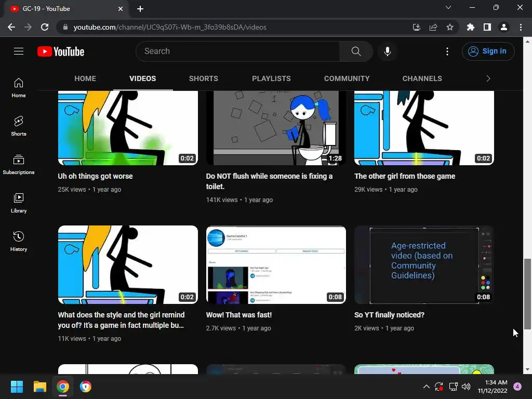The height and width of the screenshot is (399, 532).
Task: Open Windows Start menu
Action: tap(17, 387)
